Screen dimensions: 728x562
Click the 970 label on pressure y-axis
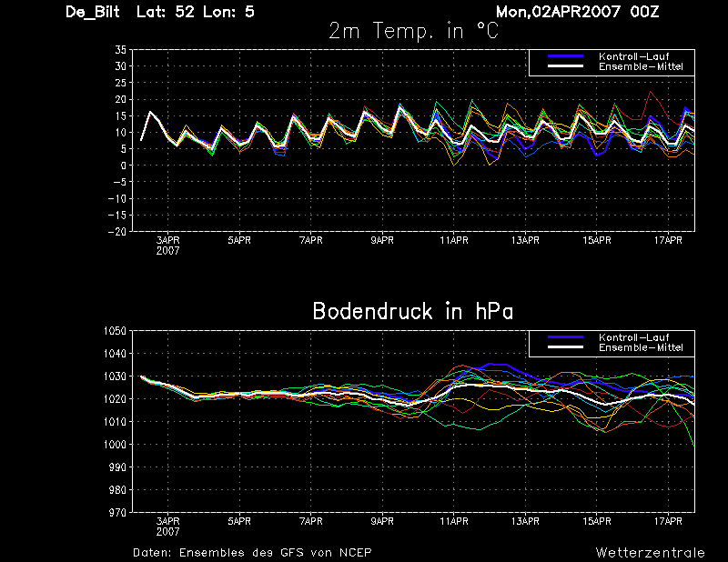117,513
